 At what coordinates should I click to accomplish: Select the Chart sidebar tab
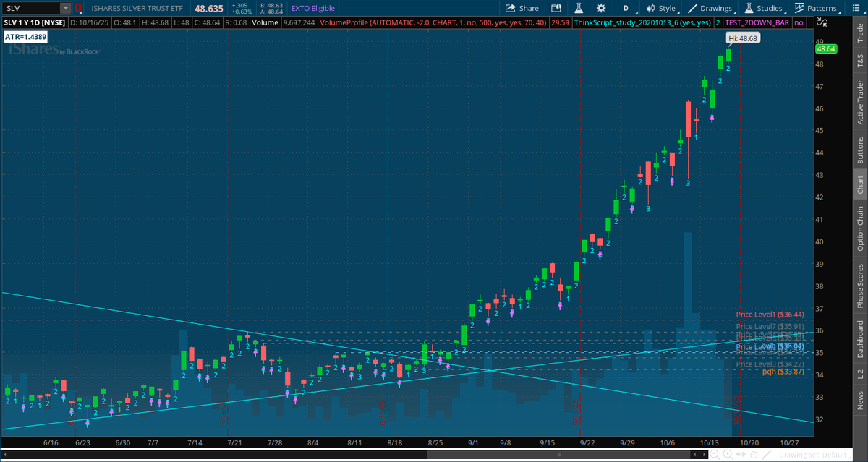pyautogui.click(x=860, y=185)
